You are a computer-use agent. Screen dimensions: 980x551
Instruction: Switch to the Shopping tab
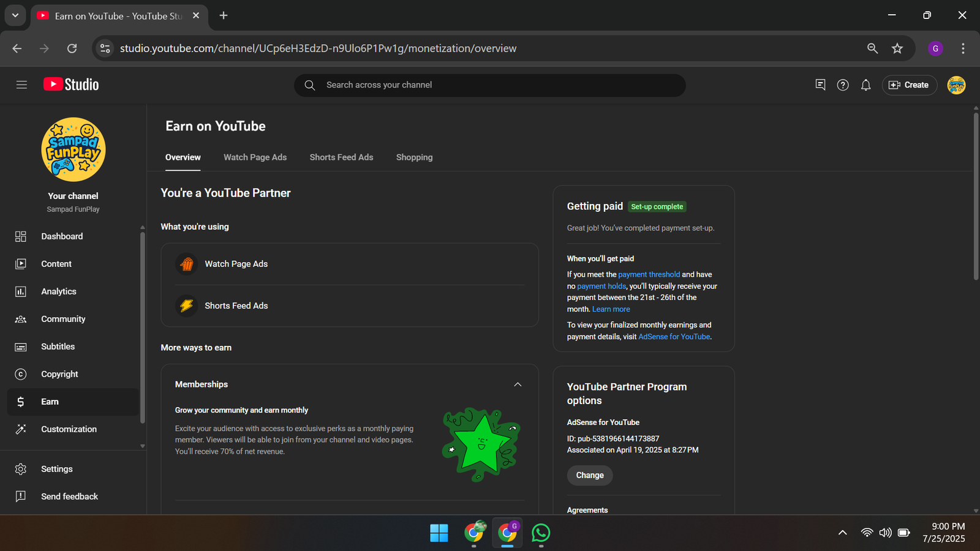click(414, 157)
